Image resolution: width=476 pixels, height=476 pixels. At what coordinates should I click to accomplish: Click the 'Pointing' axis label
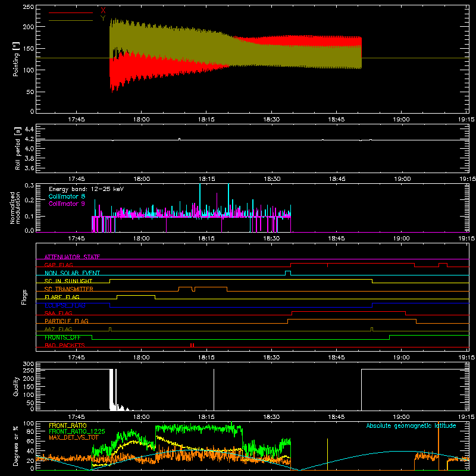tap(16, 59)
